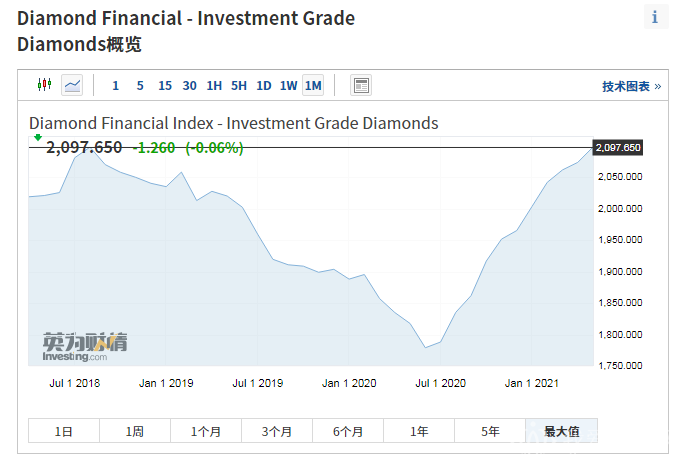
Task: Select the 1M monthly interval
Action: pyautogui.click(x=313, y=86)
